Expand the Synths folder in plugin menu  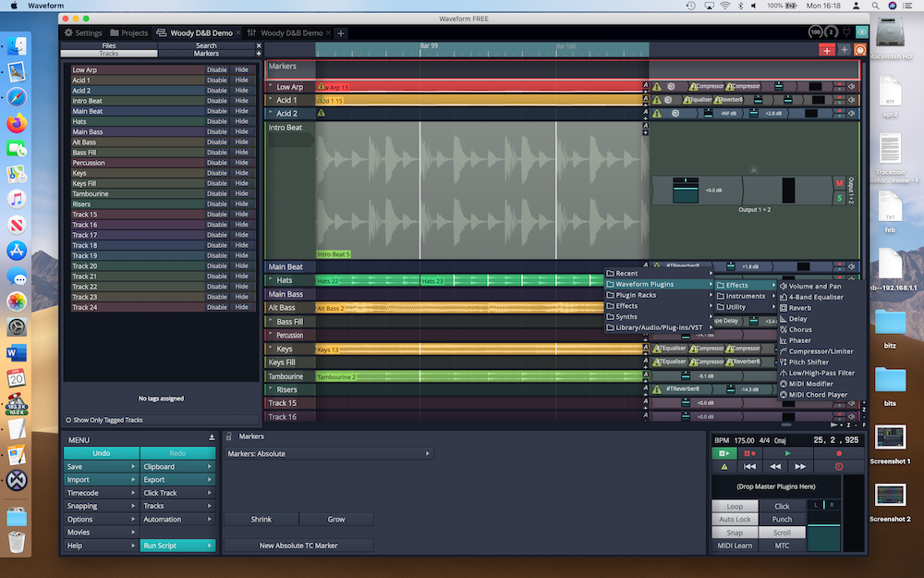tap(660, 316)
